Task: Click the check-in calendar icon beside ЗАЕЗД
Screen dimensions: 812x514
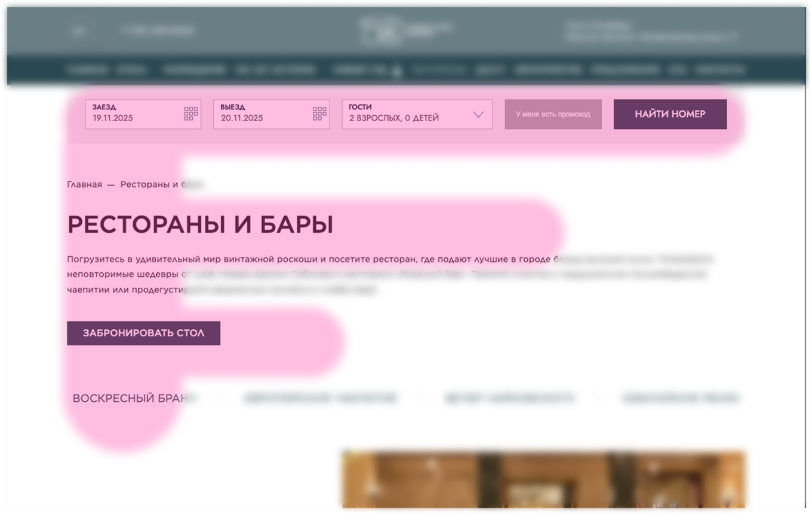Action: (190, 113)
